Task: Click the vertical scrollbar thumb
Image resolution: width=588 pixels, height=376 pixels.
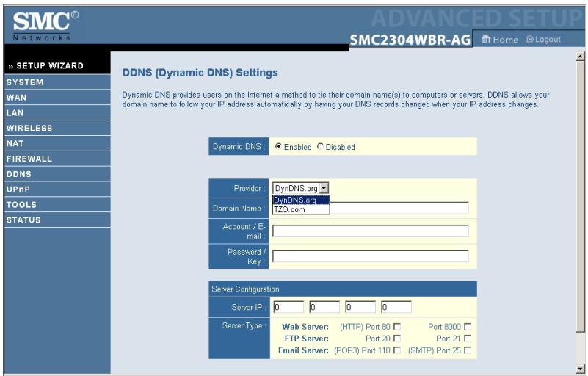Action: [580, 196]
